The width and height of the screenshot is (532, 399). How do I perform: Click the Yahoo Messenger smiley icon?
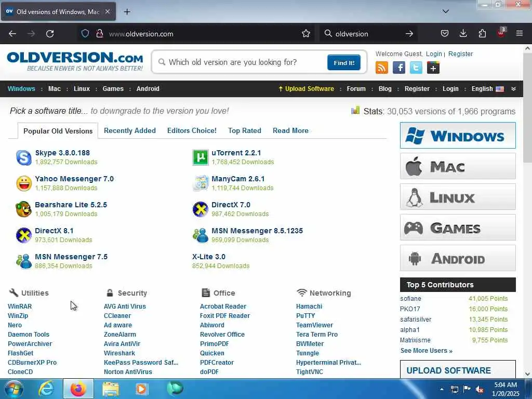point(24,183)
